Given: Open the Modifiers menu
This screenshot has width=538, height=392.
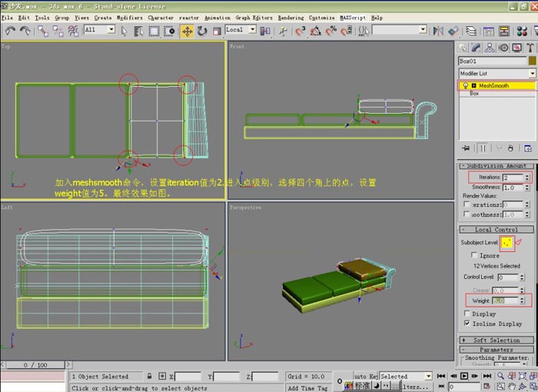Looking at the screenshot, I should pos(129,18).
